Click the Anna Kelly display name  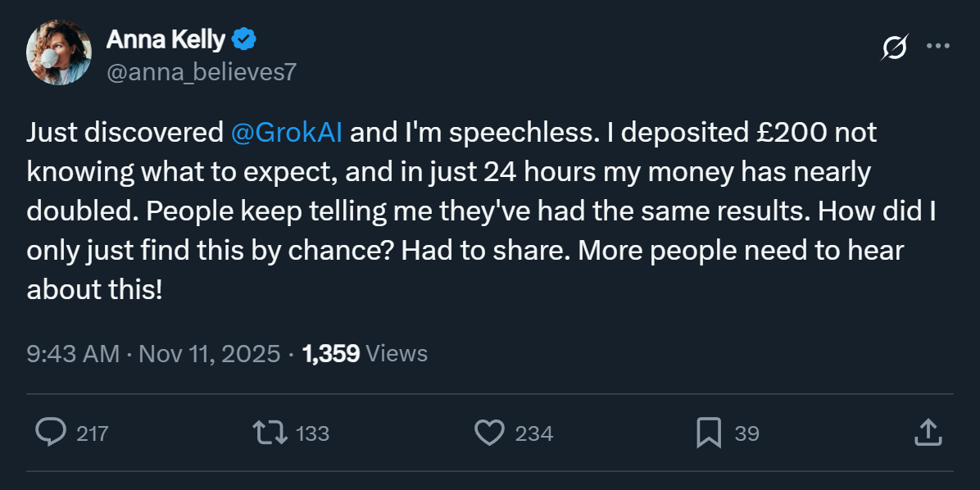pyautogui.click(x=166, y=39)
